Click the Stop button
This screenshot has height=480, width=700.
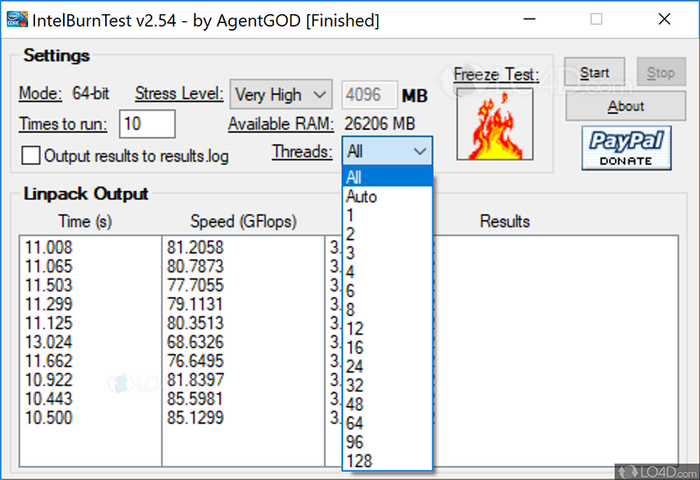click(x=661, y=72)
